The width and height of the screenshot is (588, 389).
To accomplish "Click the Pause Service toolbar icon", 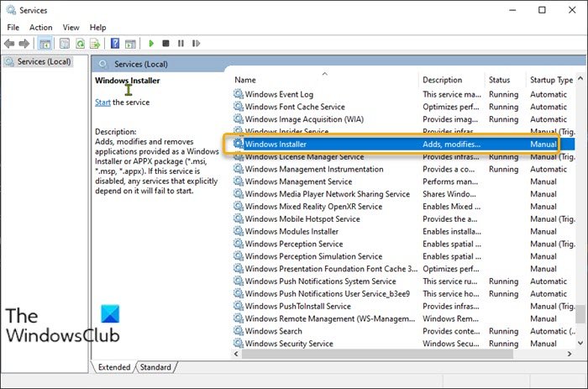I will point(181,43).
